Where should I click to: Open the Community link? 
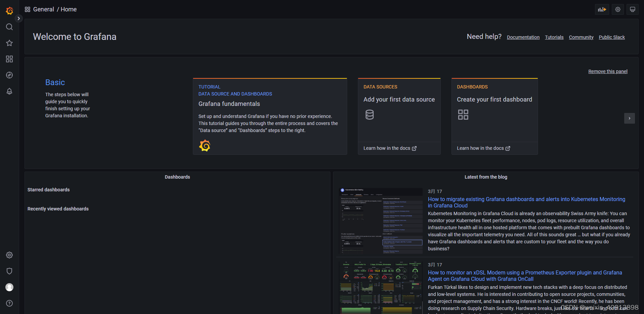click(581, 37)
